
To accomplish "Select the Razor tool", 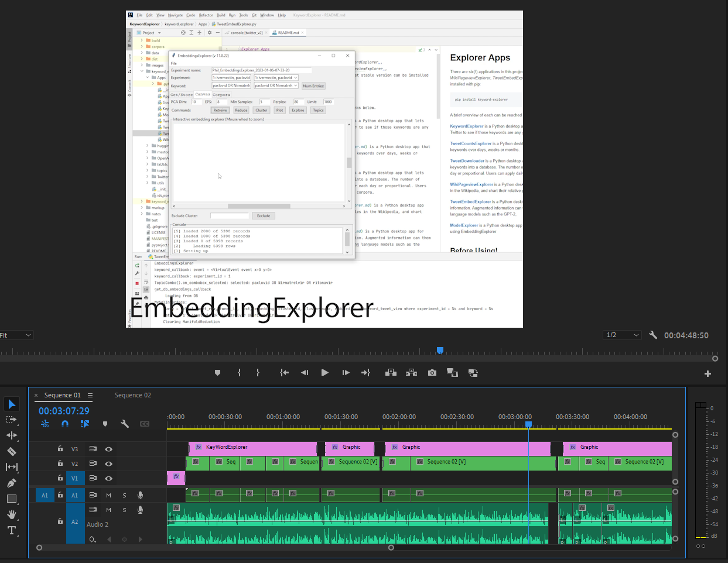I will pyautogui.click(x=11, y=451).
